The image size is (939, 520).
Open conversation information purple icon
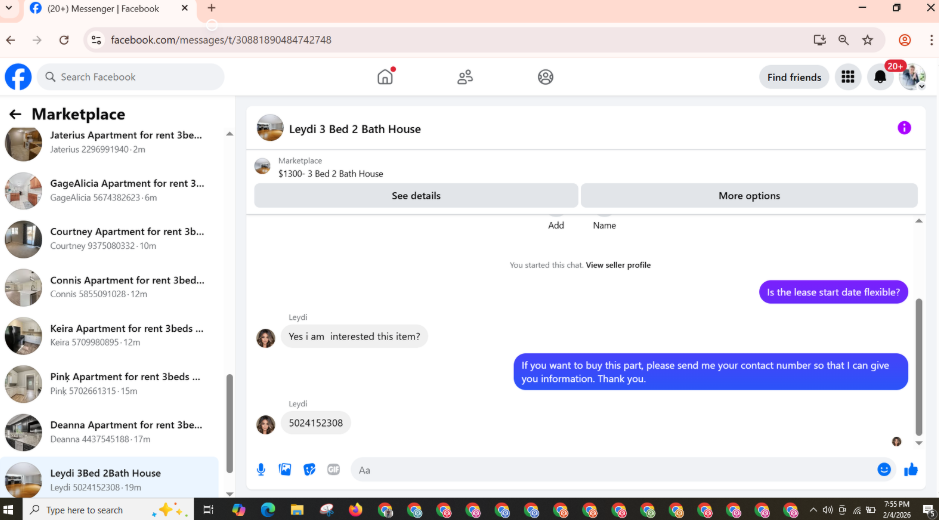[904, 128]
